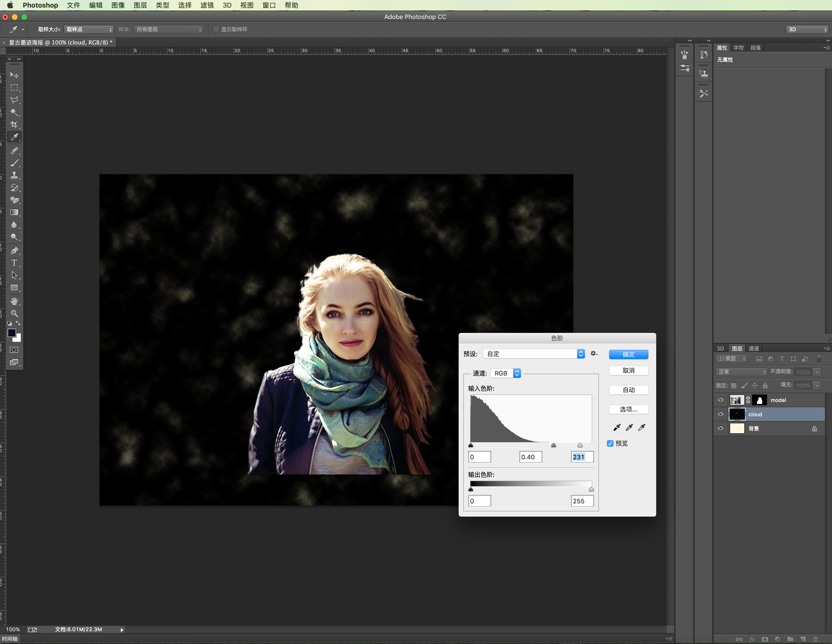Open the 取样大小 sample size dropdown
The image size is (832, 644).
click(89, 29)
